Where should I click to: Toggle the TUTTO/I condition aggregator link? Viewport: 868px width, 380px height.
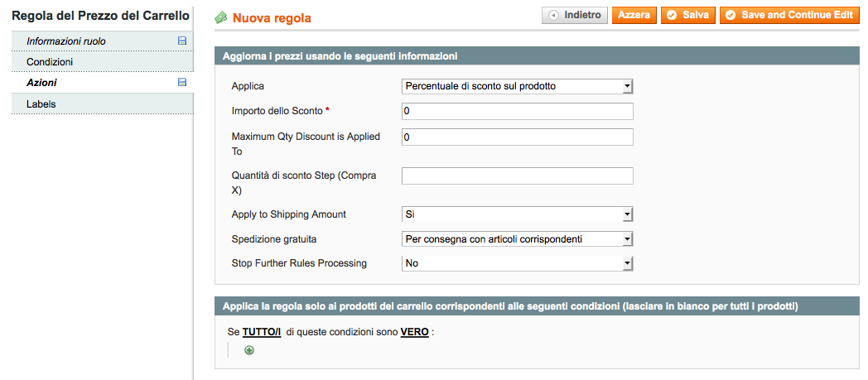pos(261,332)
